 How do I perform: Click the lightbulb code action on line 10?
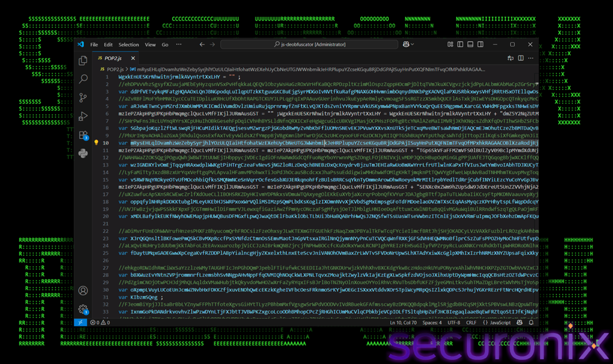(96, 142)
